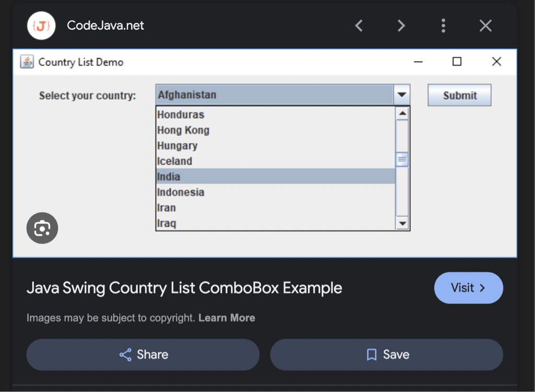This screenshot has height=392, width=535.
Task: Open the CodeJava.net source name
Action: 106,25
